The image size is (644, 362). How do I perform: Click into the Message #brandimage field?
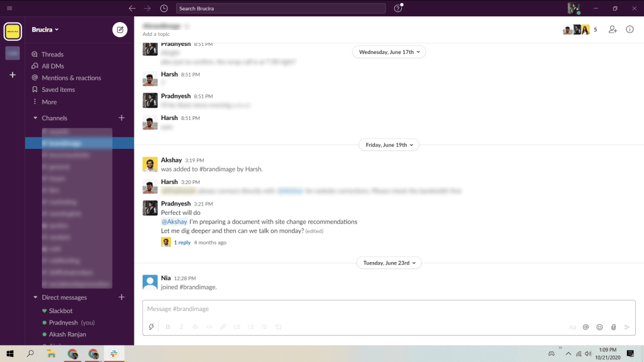click(389, 309)
